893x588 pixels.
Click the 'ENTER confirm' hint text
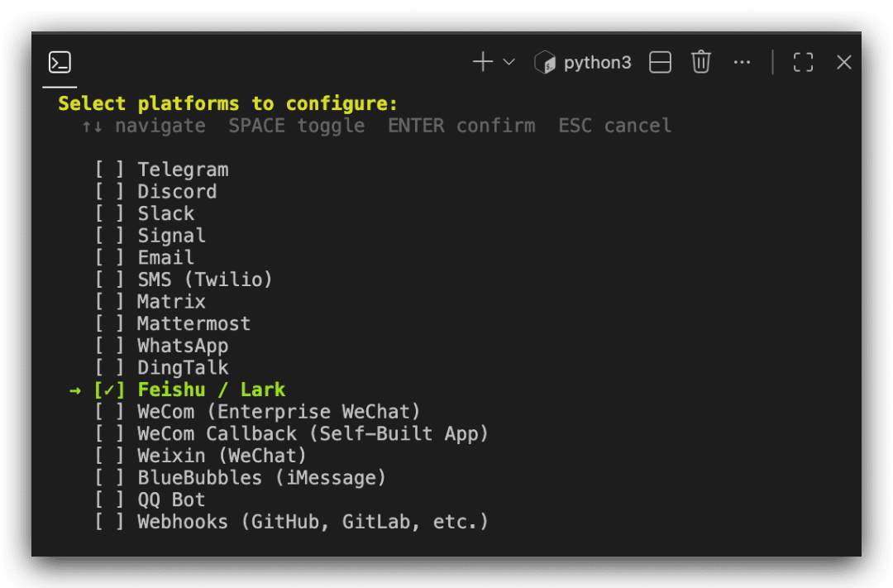(x=461, y=126)
